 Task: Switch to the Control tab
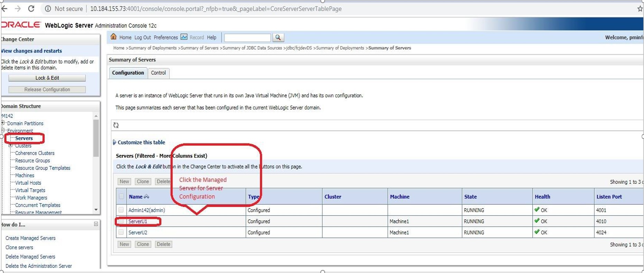pos(158,73)
